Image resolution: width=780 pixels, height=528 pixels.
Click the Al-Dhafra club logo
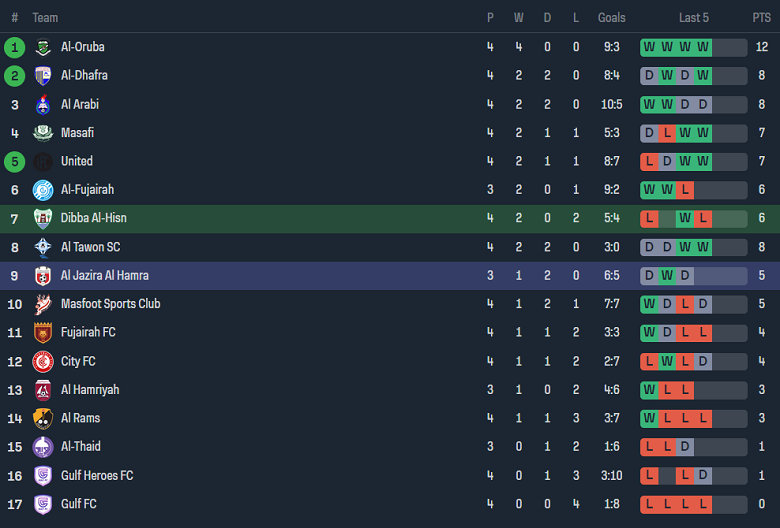click(x=43, y=76)
